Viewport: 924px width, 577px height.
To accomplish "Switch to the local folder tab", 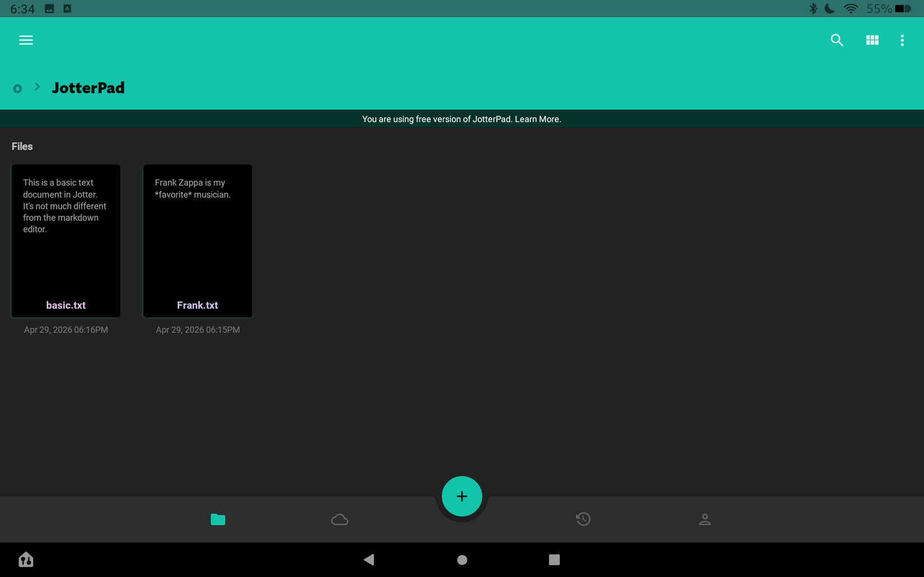I will pyautogui.click(x=218, y=519).
